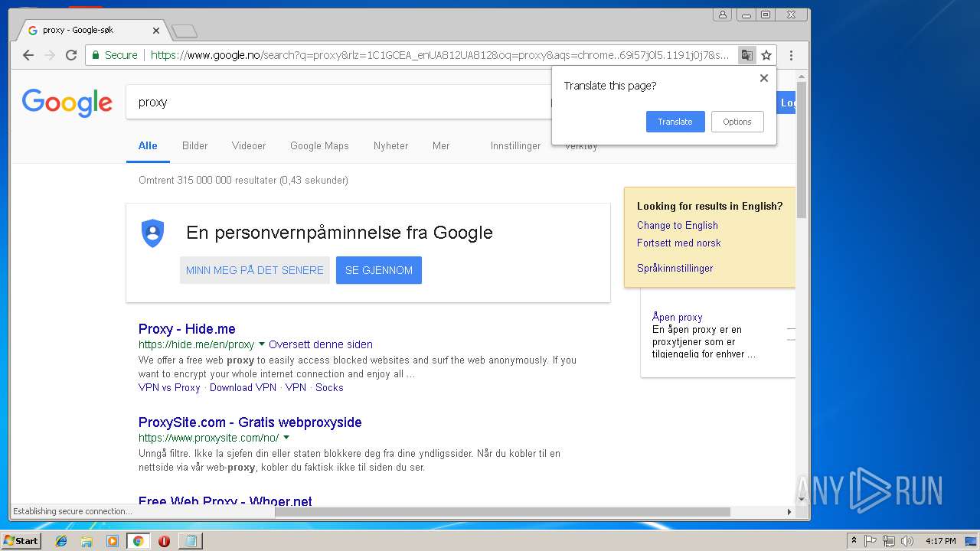This screenshot has width=980, height=551.
Task: Open ProxySite.com - Gratis webproxyside result
Action: [250, 422]
